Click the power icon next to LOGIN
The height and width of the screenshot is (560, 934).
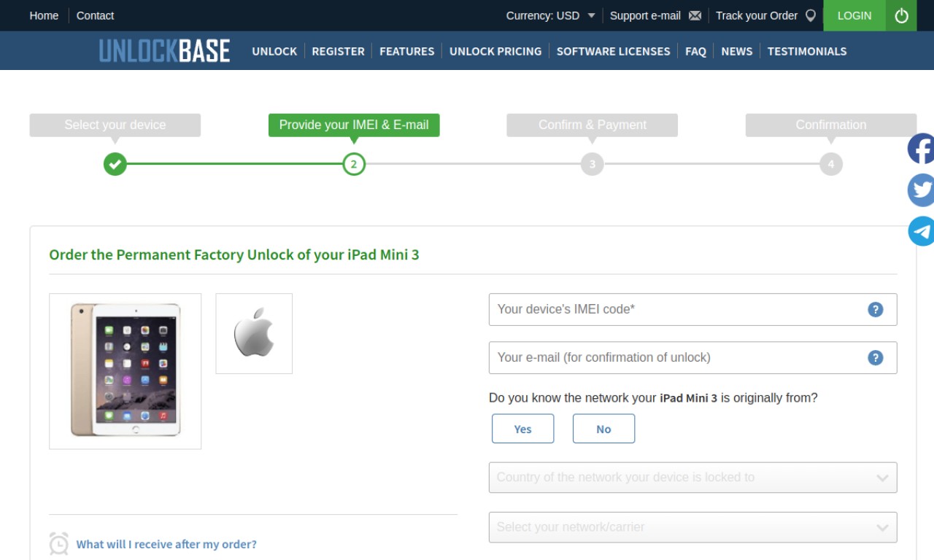pyautogui.click(x=901, y=15)
